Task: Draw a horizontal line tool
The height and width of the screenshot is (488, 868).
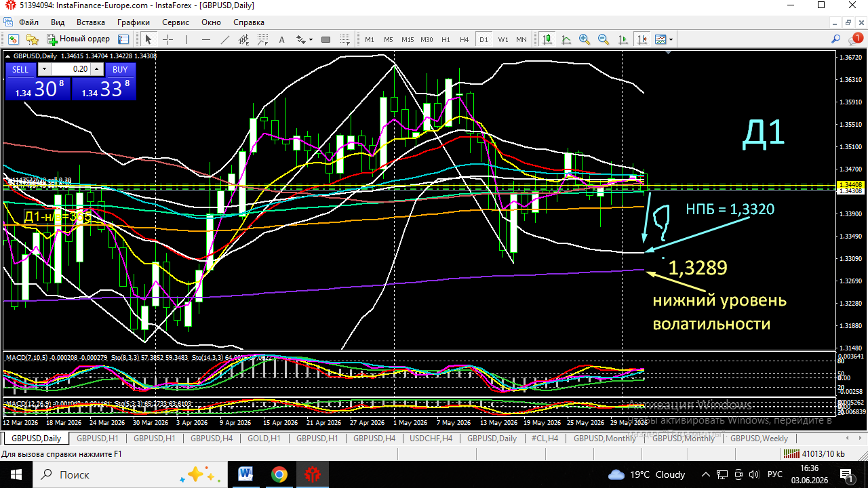Action: click(206, 39)
